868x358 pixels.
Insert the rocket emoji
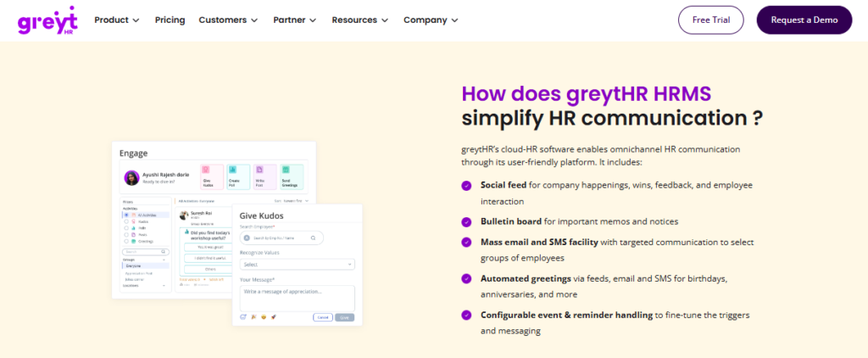click(x=274, y=316)
